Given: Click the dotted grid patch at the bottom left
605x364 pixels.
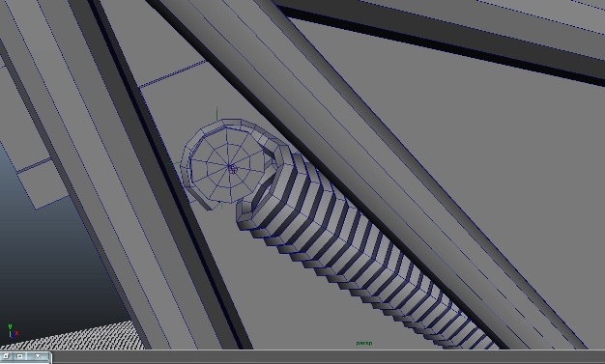Looking at the screenshot, I should 77,336.
